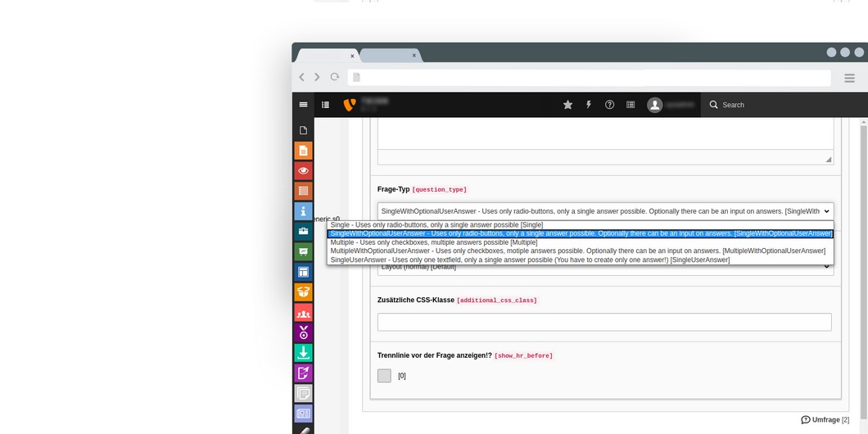
Task: Open the bookmarks star menu
Action: [567, 105]
